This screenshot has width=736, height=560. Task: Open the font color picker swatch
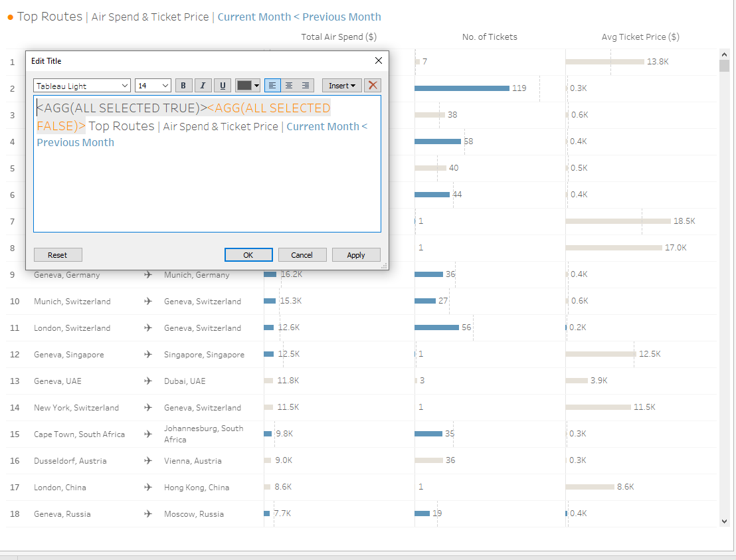pyautogui.click(x=248, y=86)
